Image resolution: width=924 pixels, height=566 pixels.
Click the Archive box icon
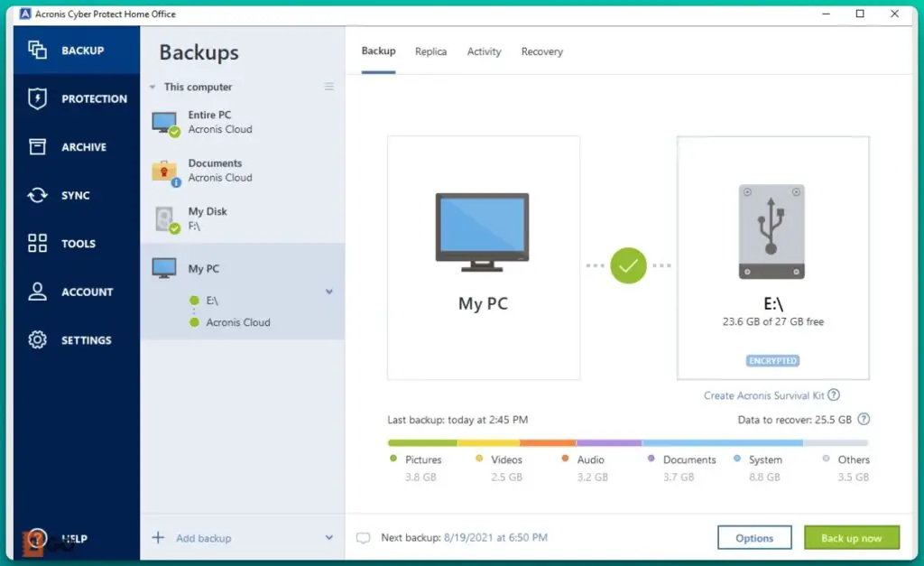click(x=37, y=147)
